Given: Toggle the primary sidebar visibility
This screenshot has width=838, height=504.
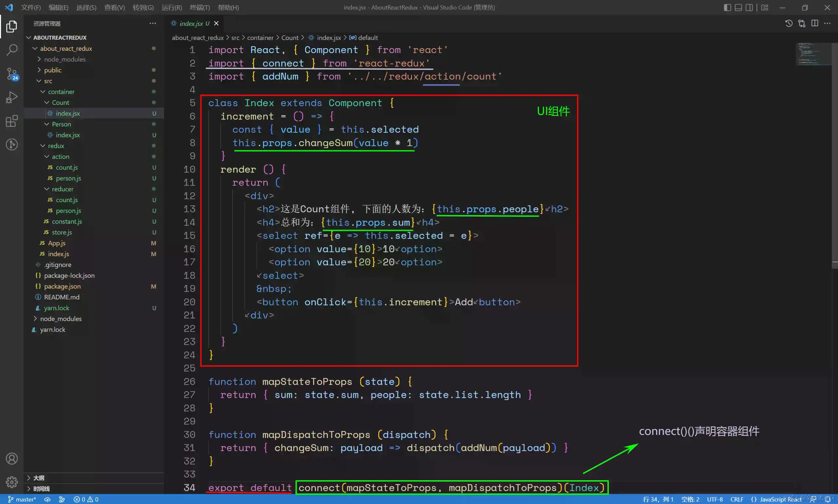Looking at the screenshot, I should (727, 8).
